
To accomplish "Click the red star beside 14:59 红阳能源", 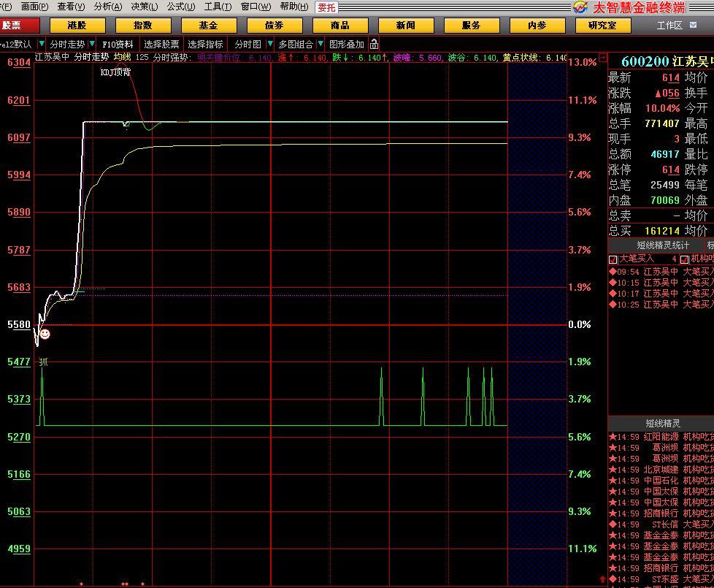I will [x=613, y=436].
